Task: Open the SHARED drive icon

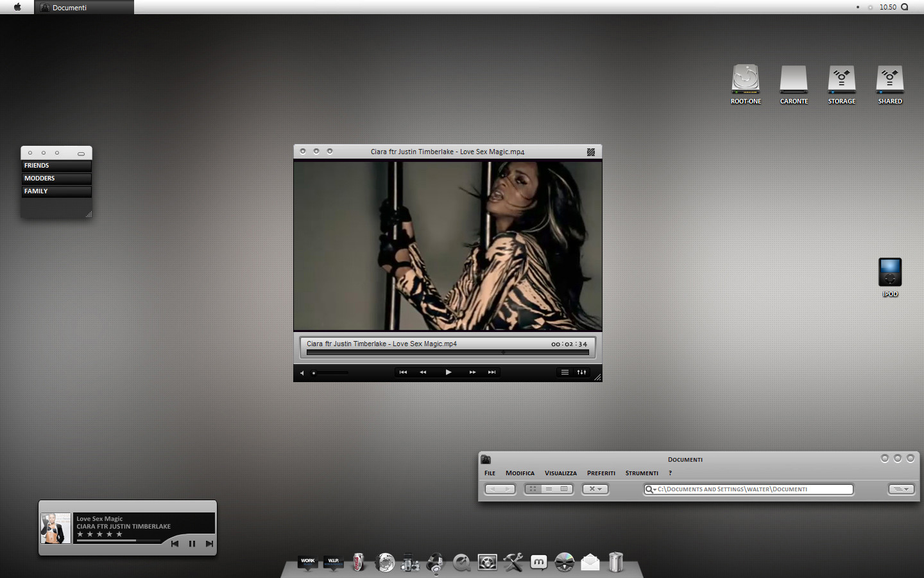Action: click(890, 80)
